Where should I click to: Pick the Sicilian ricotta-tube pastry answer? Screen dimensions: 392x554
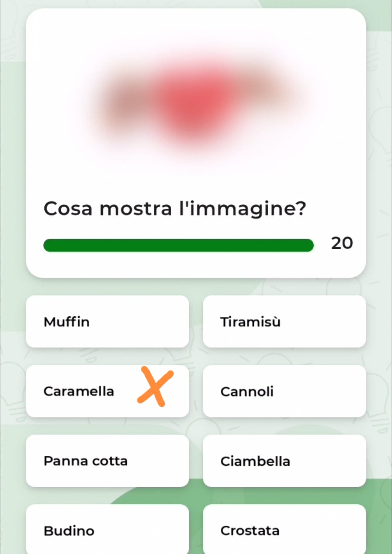(x=284, y=391)
